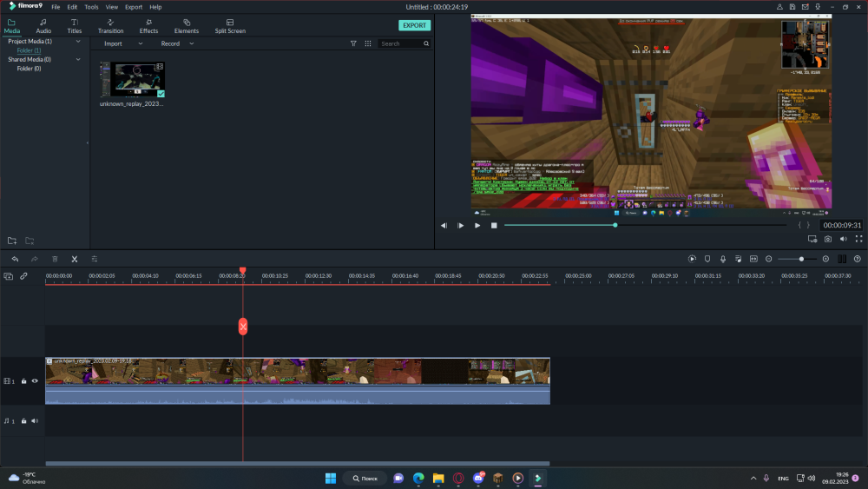Open the Effects tab
868x489 pixels.
pyautogui.click(x=148, y=26)
